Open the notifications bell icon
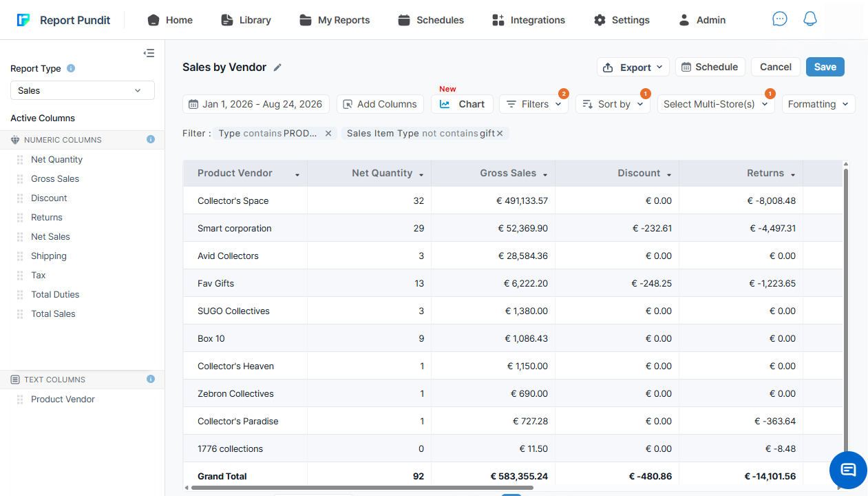The width and height of the screenshot is (868, 496). [810, 19]
